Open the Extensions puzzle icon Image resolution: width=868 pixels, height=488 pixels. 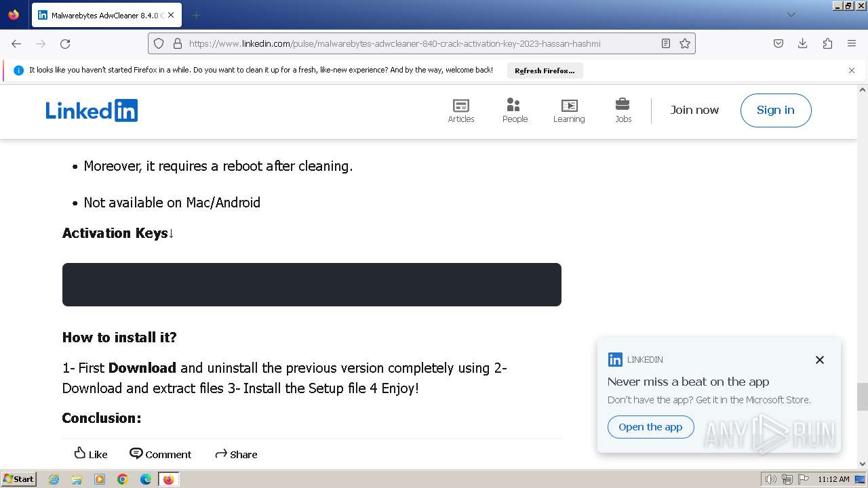pyautogui.click(x=827, y=43)
